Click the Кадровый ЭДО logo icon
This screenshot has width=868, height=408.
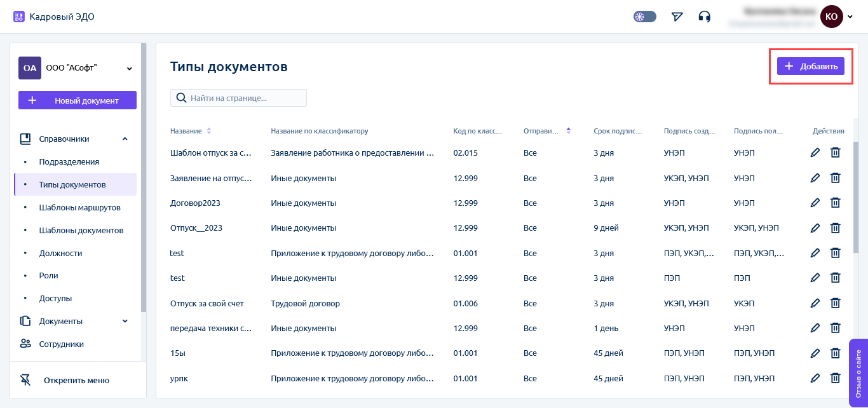pyautogui.click(x=19, y=17)
